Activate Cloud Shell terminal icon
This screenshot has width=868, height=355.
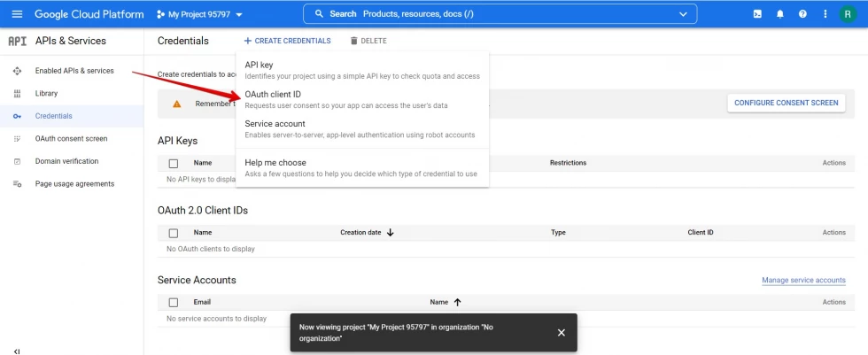coord(757,14)
